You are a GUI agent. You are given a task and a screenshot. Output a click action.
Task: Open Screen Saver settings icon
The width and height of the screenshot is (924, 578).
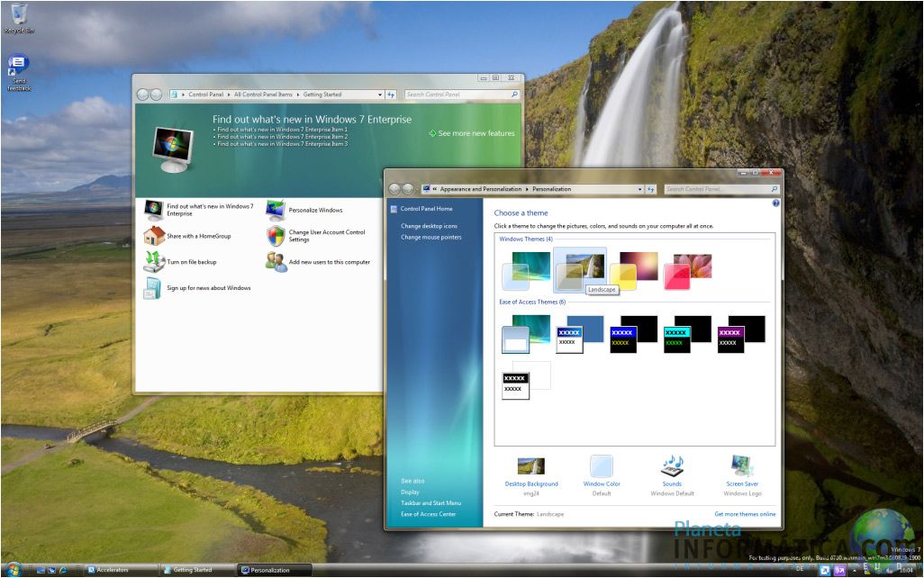[742, 466]
